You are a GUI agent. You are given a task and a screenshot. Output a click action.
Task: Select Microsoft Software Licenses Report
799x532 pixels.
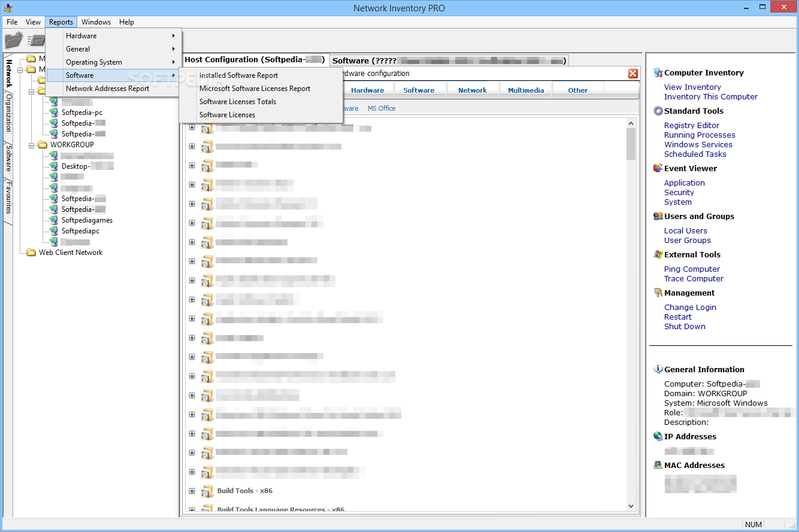261,89
